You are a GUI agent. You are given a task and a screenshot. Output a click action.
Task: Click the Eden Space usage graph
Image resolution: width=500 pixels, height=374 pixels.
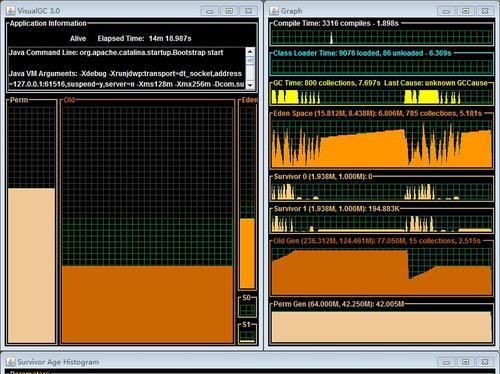[382, 143]
